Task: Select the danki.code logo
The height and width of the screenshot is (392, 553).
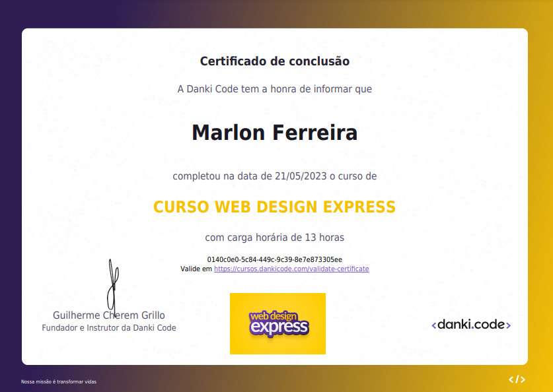Action: [470, 324]
